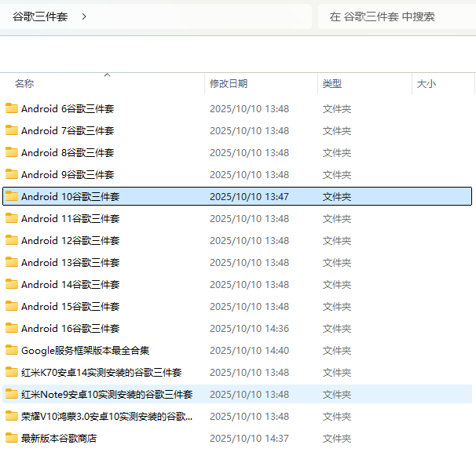Image resolution: width=476 pixels, height=474 pixels.
Task: Select the Android 8谷歌三件套 name text
Action: (68, 152)
